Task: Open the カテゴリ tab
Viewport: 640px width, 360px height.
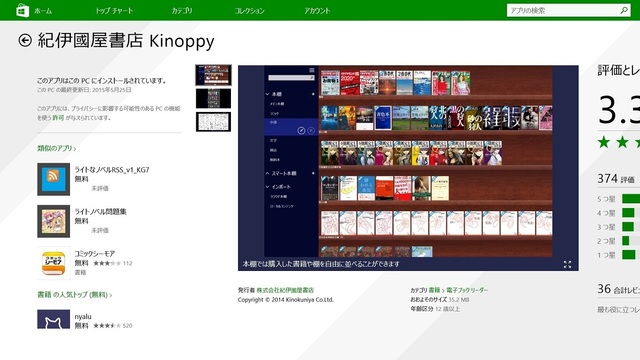Action: point(182,11)
